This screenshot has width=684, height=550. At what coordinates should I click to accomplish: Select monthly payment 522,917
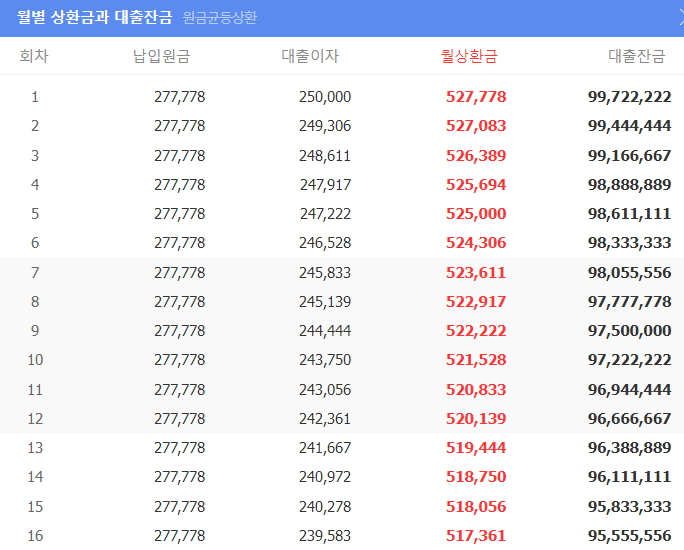[476, 302]
